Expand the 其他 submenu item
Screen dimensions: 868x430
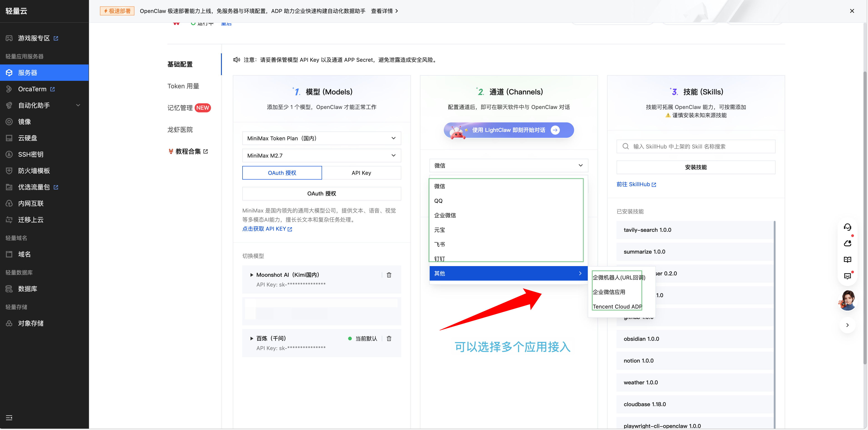[x=508, y=273]
